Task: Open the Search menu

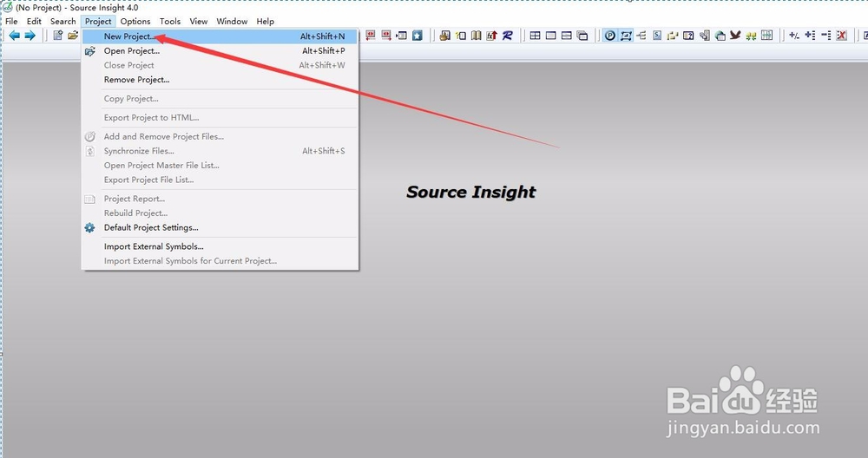Action: point(63,21)
